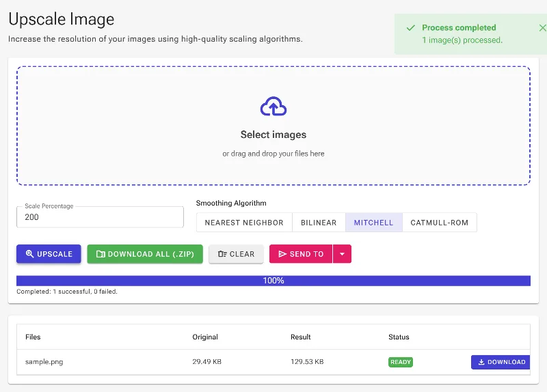Click the 129.53 KB result size
547x392 pixels.
pos(307,362)
